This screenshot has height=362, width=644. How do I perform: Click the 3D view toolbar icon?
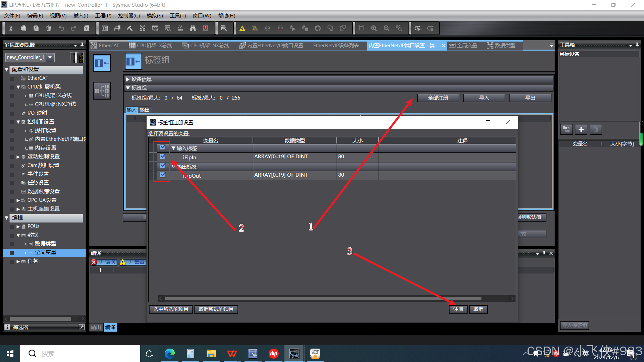click(105, 28)
